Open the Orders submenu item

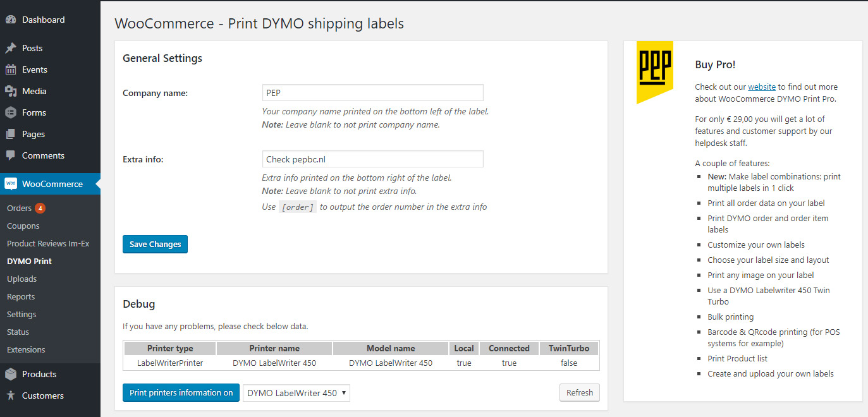coord(19,208)
